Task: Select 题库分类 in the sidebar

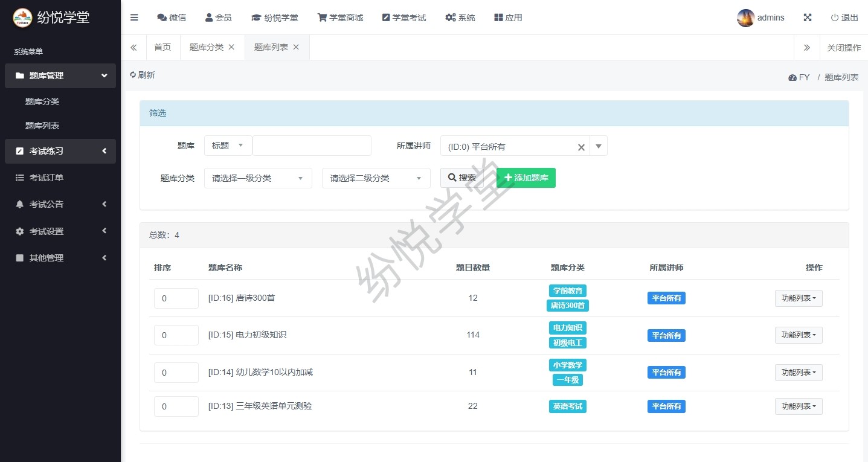Action: (x=42, y=101)
